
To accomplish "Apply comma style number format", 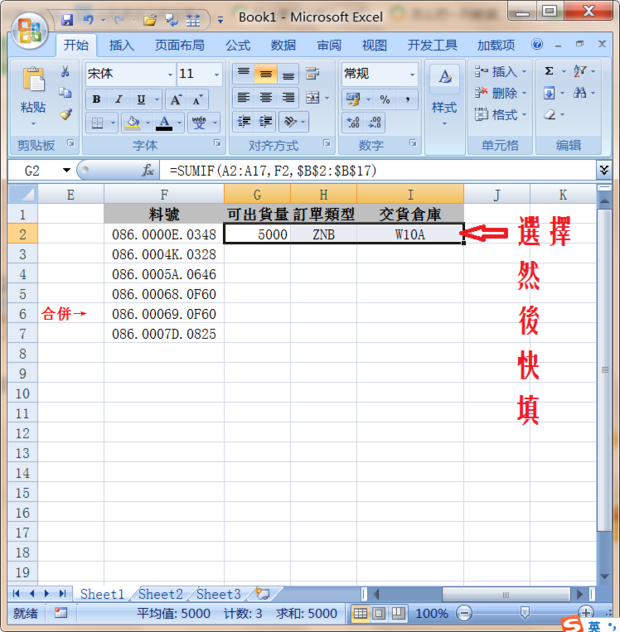I will (408, 99).
